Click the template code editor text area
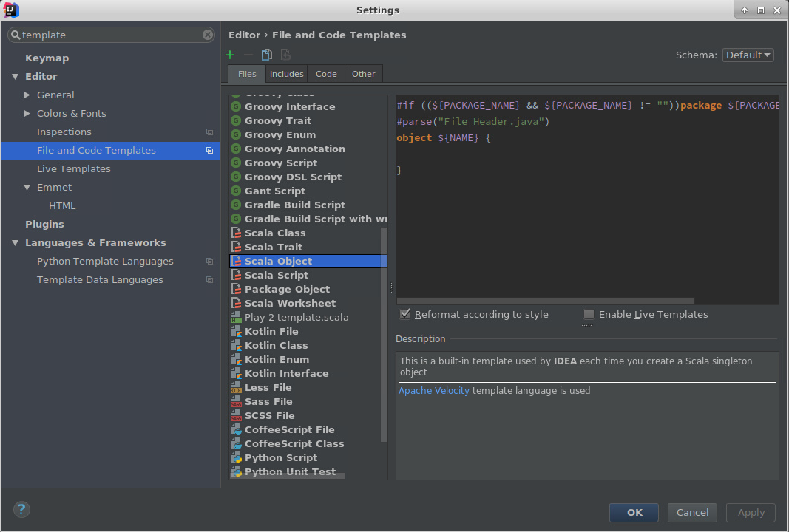The image size is (789, 532). (x=587, y=199)
